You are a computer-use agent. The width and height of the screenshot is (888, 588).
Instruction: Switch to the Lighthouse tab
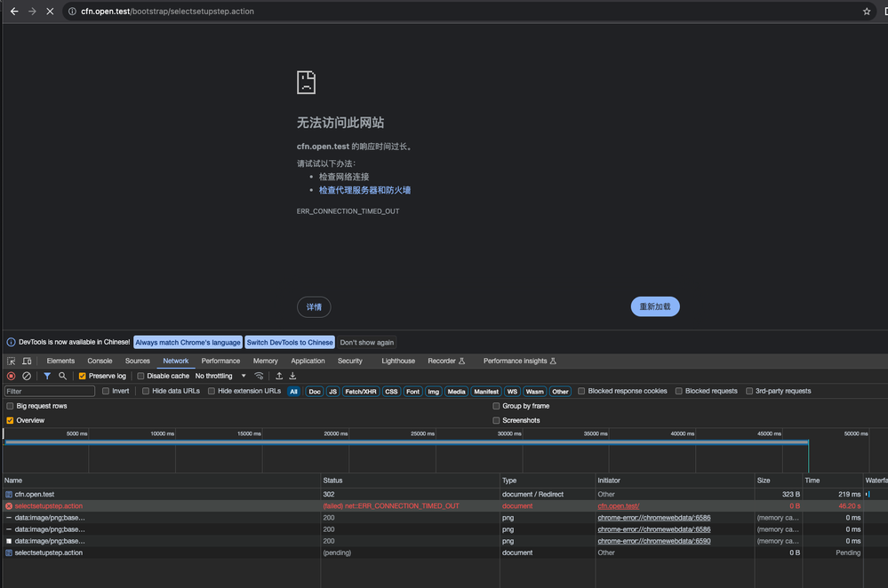(x=398, y=362)
